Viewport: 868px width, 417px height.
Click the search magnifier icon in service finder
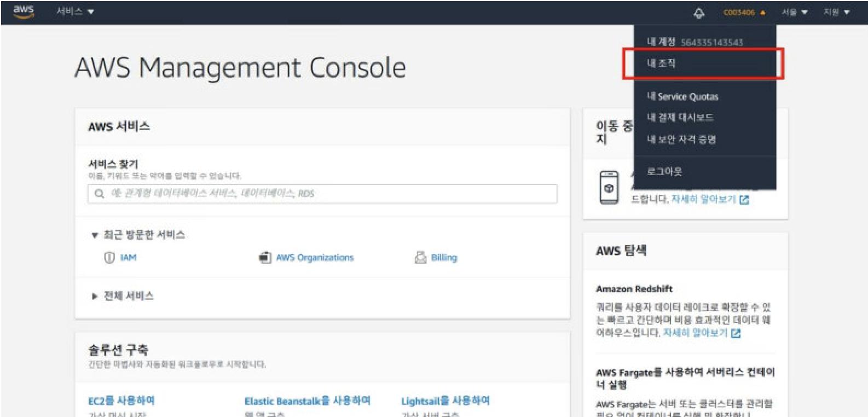click(x=99, y=194)
